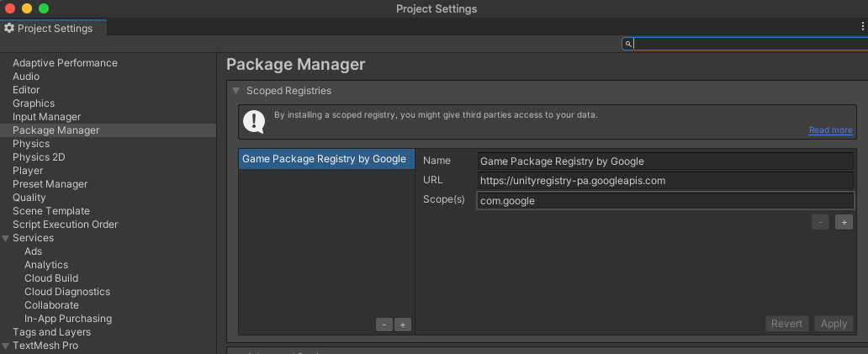Open Cloud Diagnostics under Services

click(x=67, y=292)
